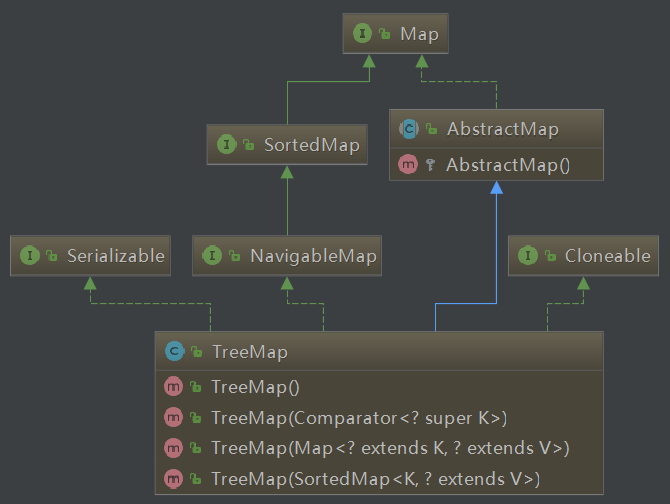670x504 pixels.
Task: Click the public lock icon on Map node
Action: click(385, 33)
